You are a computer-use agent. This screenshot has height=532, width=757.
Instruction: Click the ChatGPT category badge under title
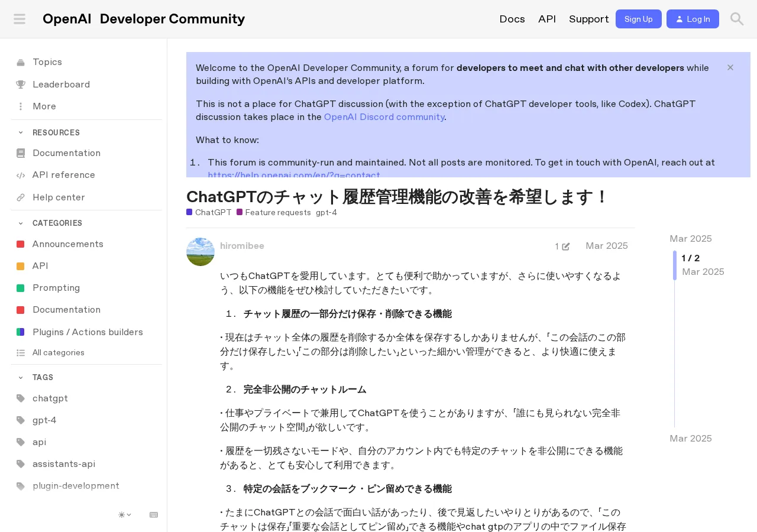209,212
